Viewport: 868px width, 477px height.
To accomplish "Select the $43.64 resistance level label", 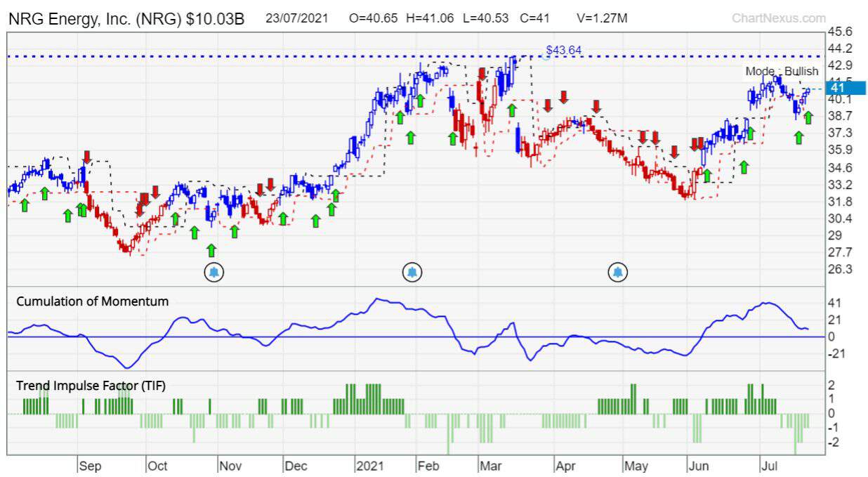I will coord(564,50).
